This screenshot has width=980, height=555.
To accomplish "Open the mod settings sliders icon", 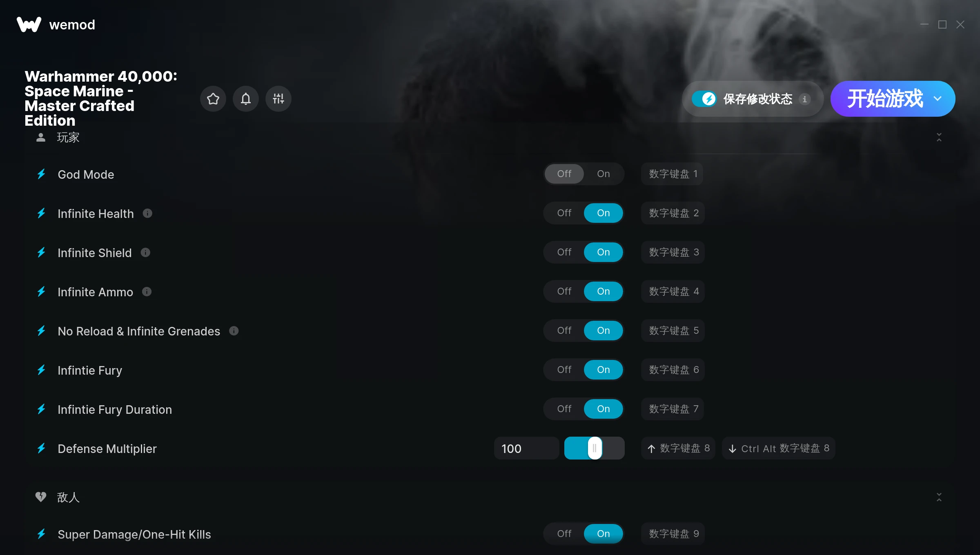I will tap(278, 99).
